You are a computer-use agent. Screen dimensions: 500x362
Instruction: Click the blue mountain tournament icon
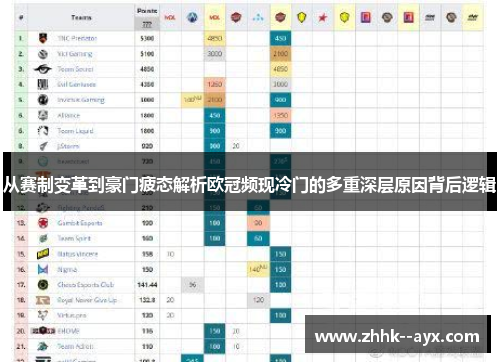click(192, 17)
